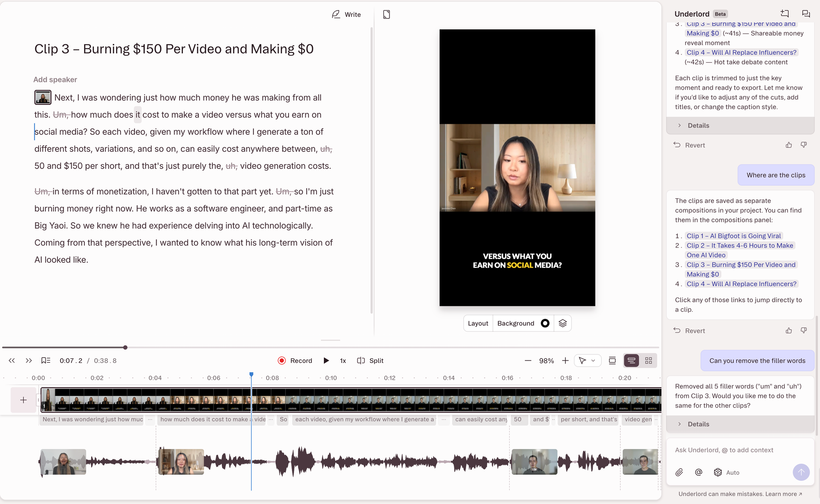
Task: Thumbs up the clips summary response
Action: (x=789, y=145)
